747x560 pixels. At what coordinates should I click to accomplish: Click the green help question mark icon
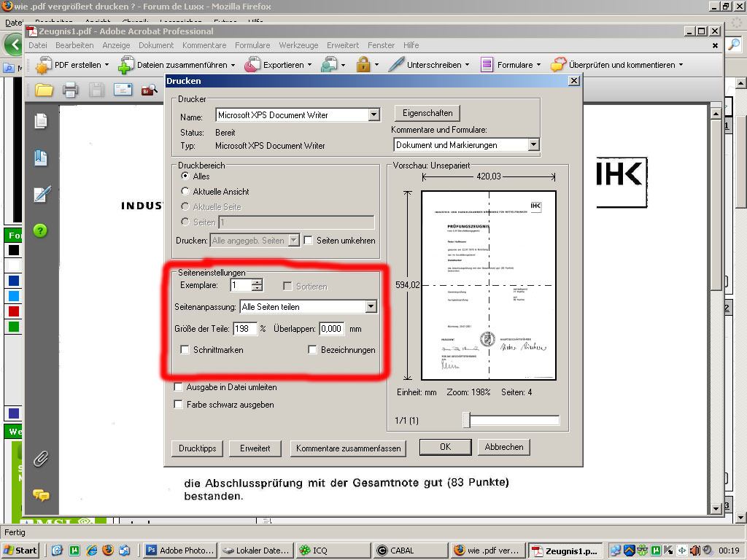tap(41, 231)
